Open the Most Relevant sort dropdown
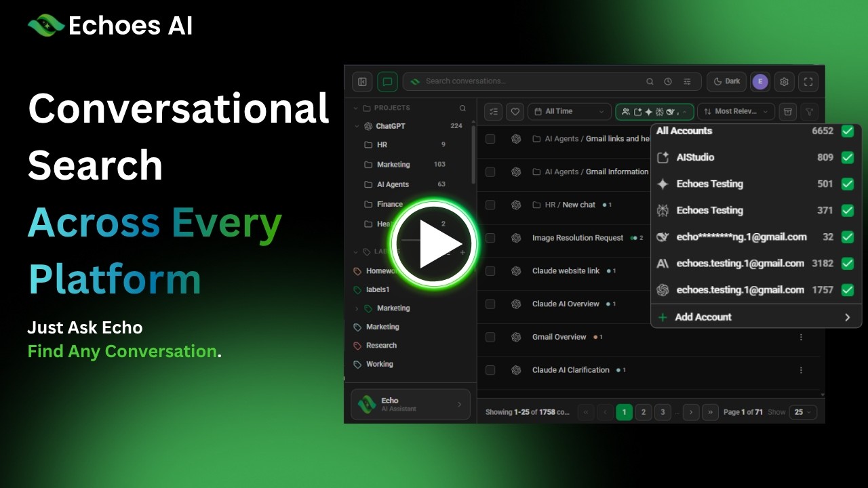 tap(736, 111)
